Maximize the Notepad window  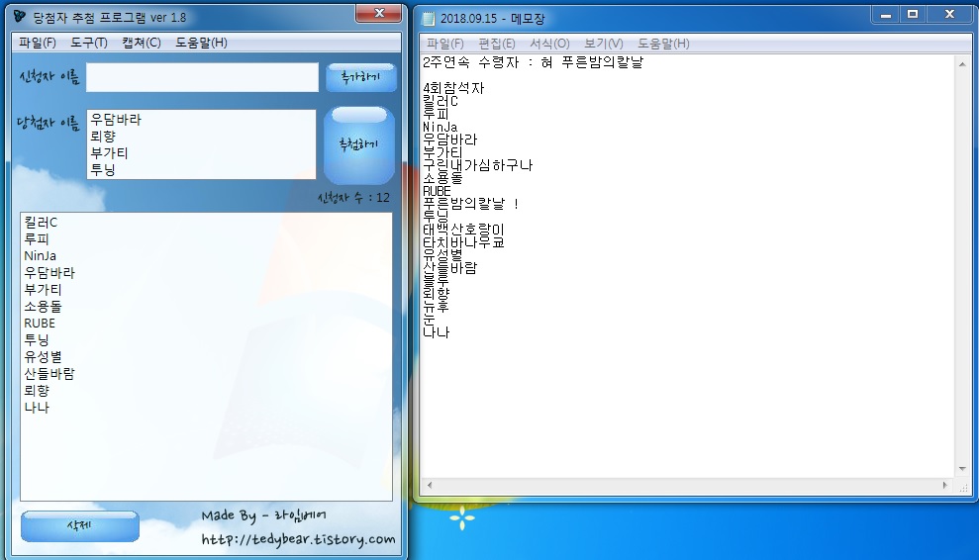coord(912,14)
